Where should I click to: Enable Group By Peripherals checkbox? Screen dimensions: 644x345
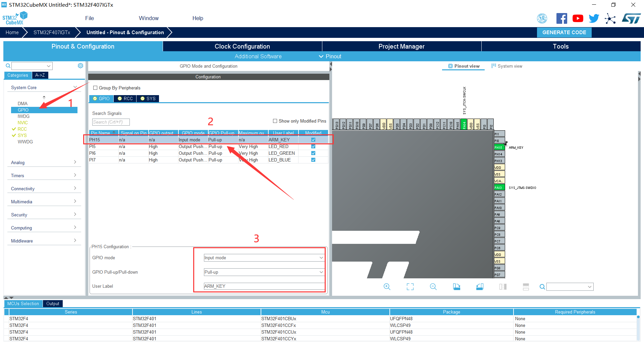pyautogui.click(x=95, y=88)
